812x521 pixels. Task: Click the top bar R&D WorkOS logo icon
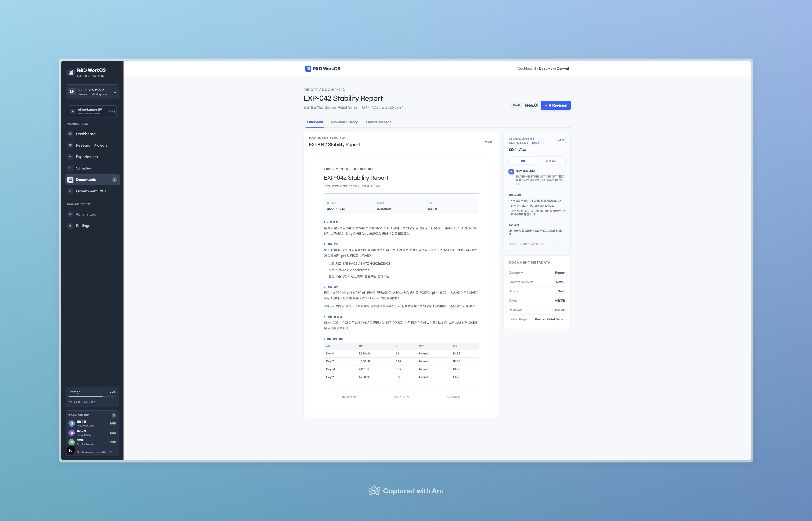308,69
